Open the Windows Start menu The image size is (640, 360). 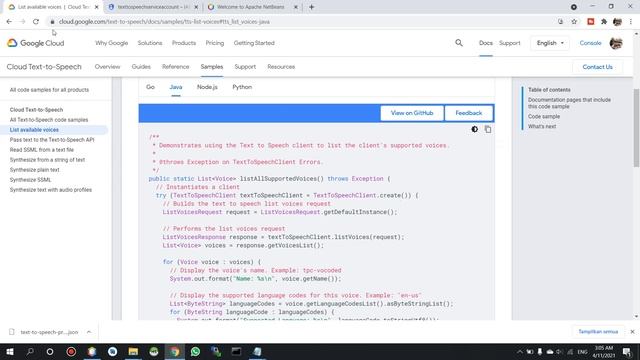10,351
